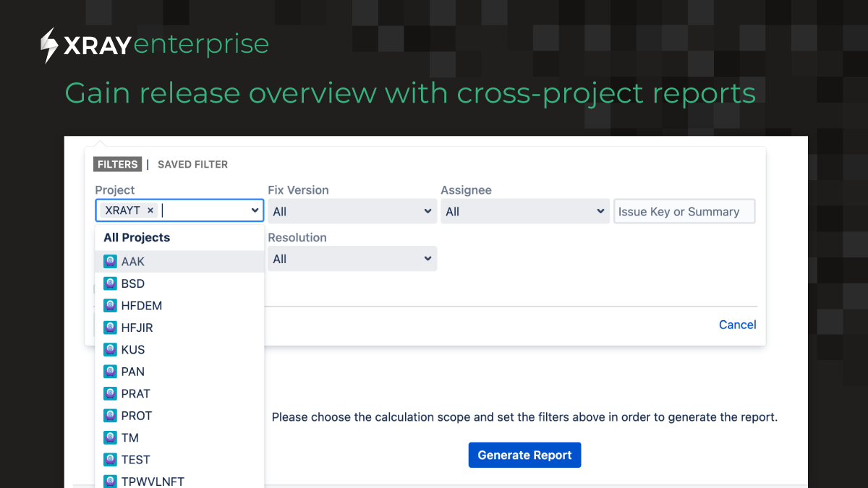Image resolution: width=868 pixels, height=488 pixels.
Task: Click the Generate Report button
Action: click(x=524, y=455)
